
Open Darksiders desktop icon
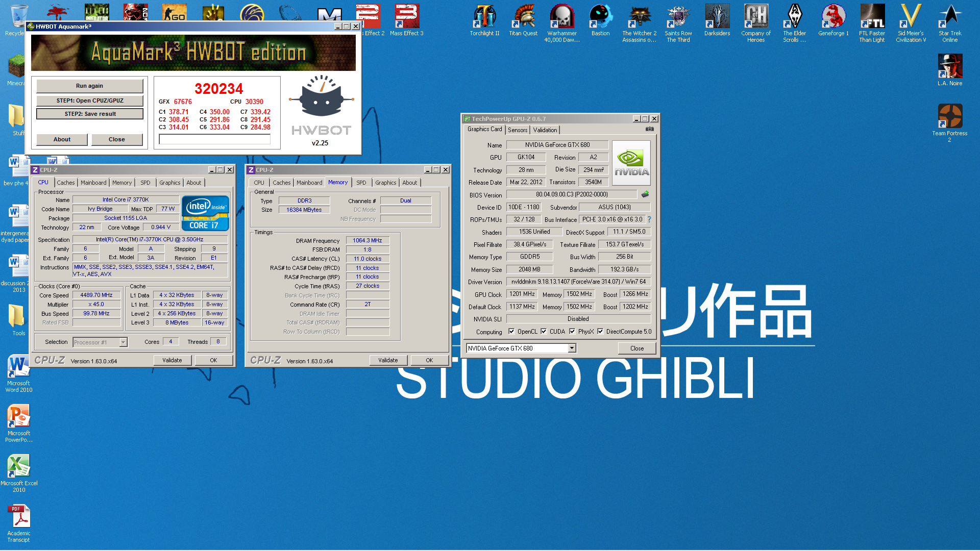717,21
